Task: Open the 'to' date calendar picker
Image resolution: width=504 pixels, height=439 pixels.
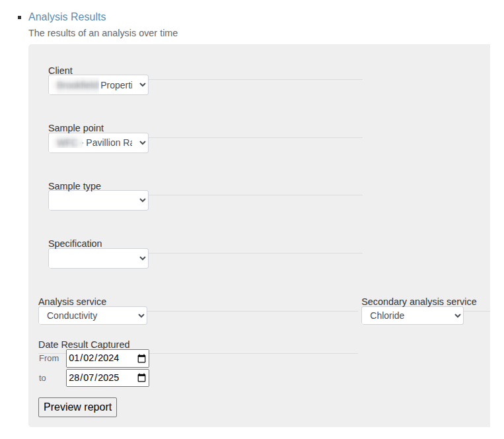Action: pyautogui.click(x=141, y=378)
